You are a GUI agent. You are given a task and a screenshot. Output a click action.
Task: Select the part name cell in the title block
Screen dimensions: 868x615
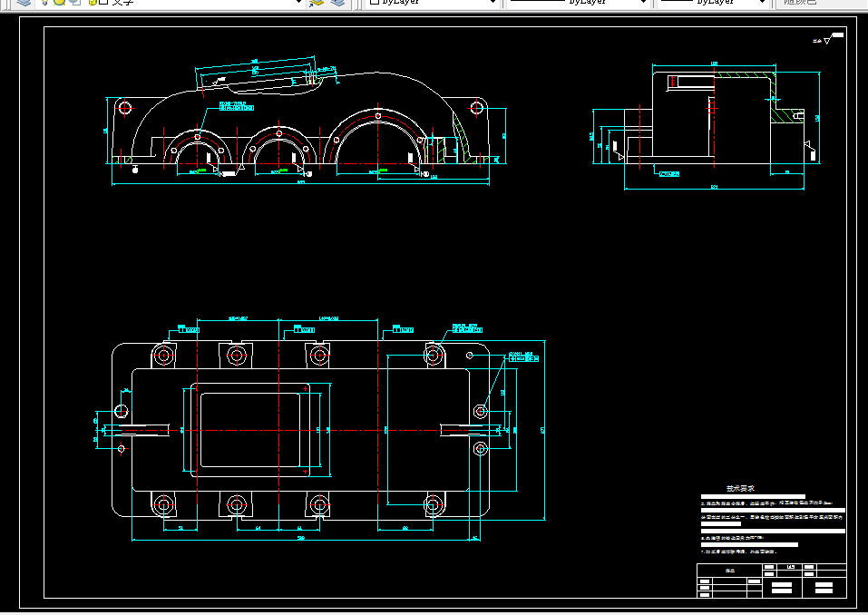(x=729, y=571)
